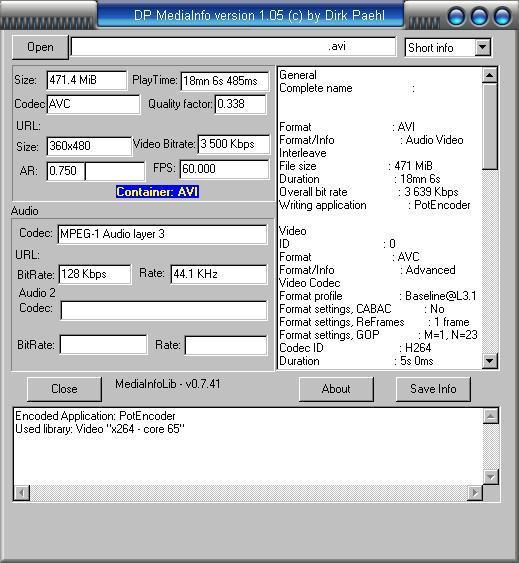
Task: Click the Video heading in info panel
Action: point(293,231)
